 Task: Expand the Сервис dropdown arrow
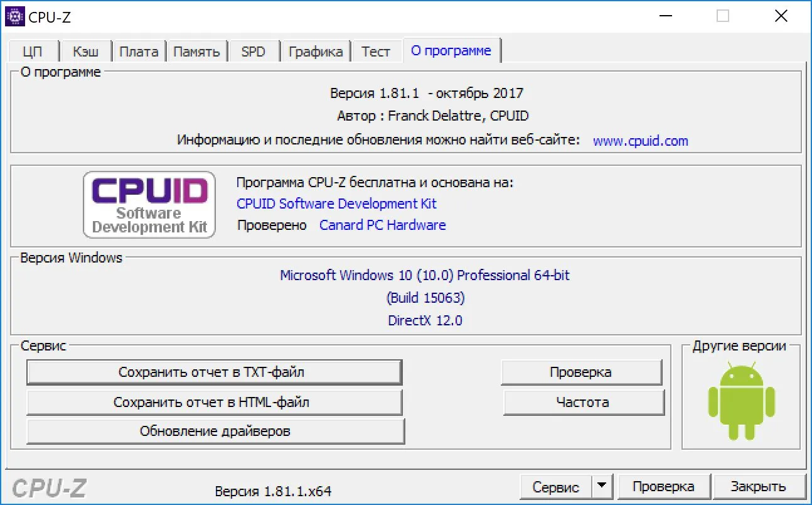(x=602, y=487)
